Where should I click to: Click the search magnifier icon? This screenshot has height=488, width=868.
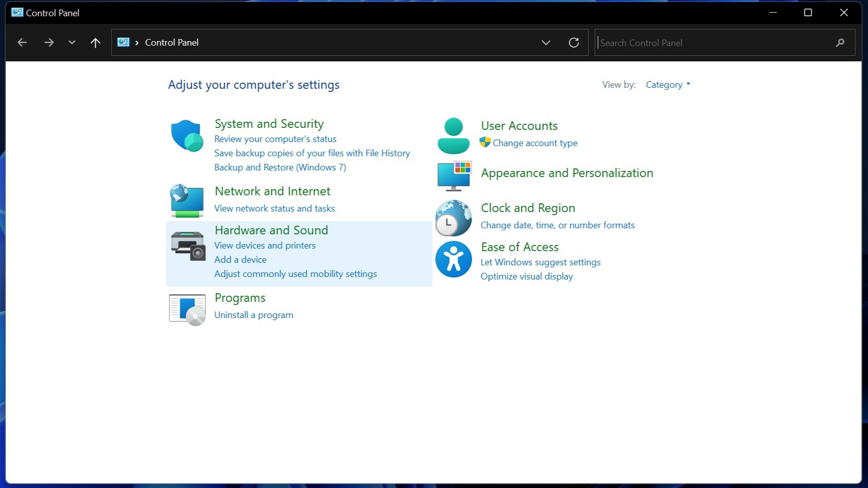(840, 43)
